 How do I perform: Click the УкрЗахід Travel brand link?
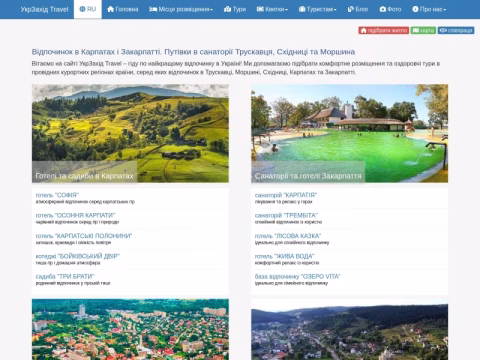click(44, 9)
